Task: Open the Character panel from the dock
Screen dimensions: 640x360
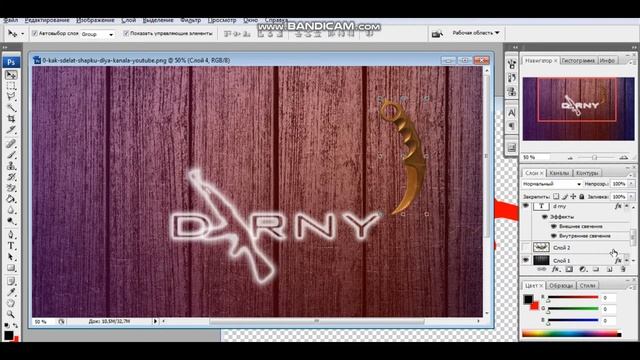Action: coord(511,112)
